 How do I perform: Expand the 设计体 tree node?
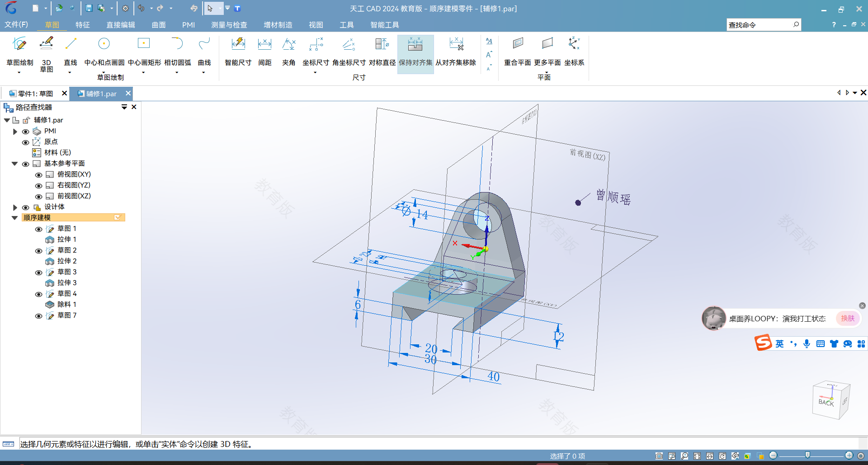coord(15,207)
